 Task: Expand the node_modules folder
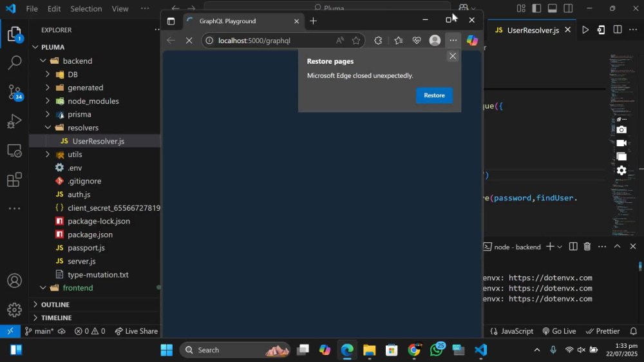(x=48, y=101)
